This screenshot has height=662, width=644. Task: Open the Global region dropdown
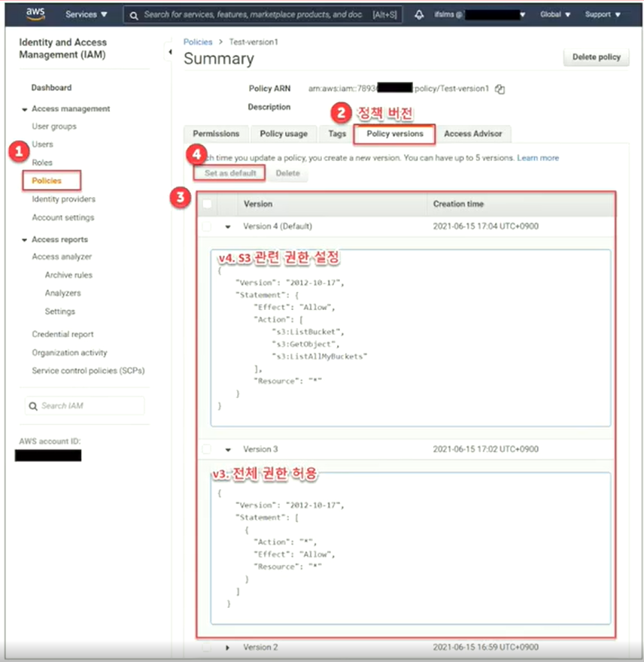pyautogui.click(x=555, y=14)
